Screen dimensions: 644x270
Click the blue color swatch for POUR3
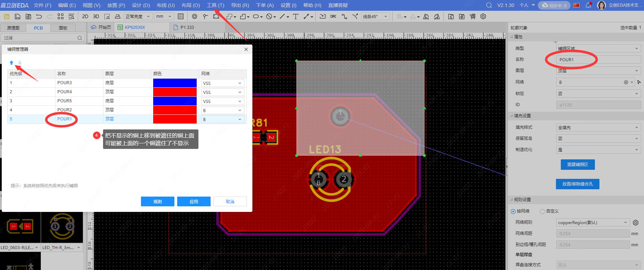[x=175, y=83]
